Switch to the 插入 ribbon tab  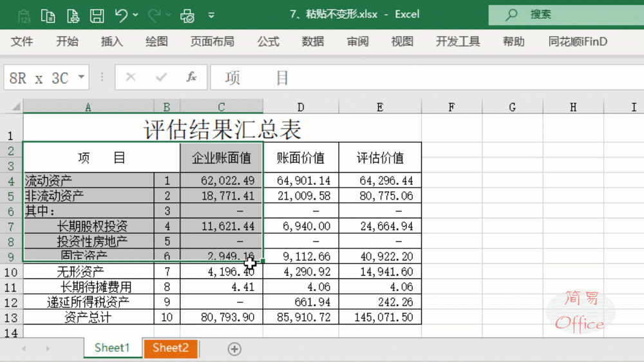point(111,41)
